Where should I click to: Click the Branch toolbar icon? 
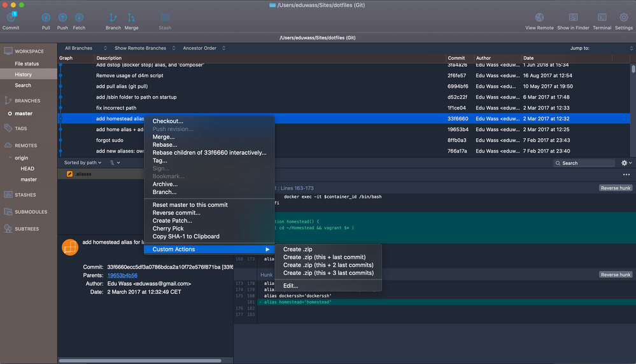(113, 17)
